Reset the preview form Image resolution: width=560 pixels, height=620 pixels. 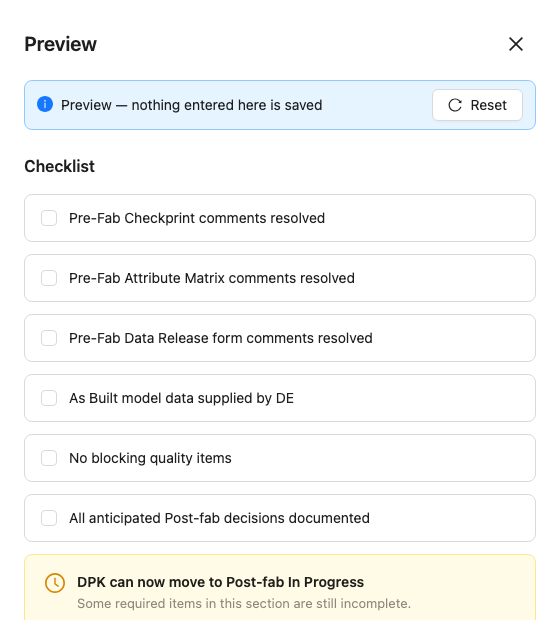pos(477,105)
